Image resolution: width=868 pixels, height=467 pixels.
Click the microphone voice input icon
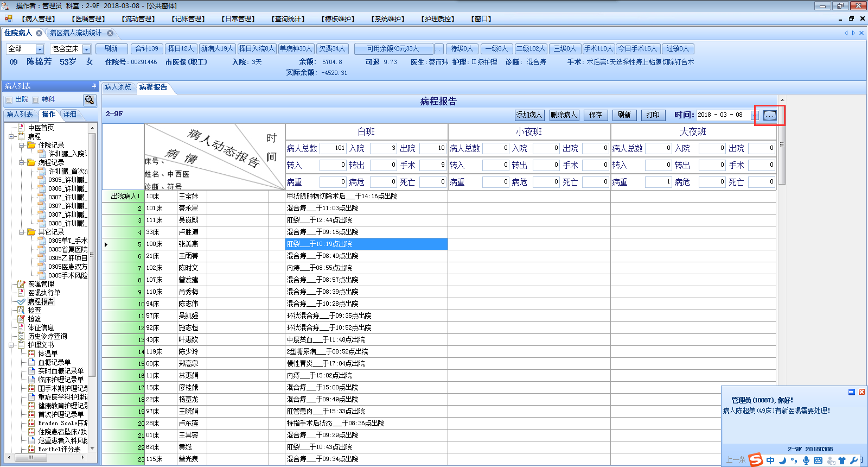pyautogui.click(x=806, y=460)
